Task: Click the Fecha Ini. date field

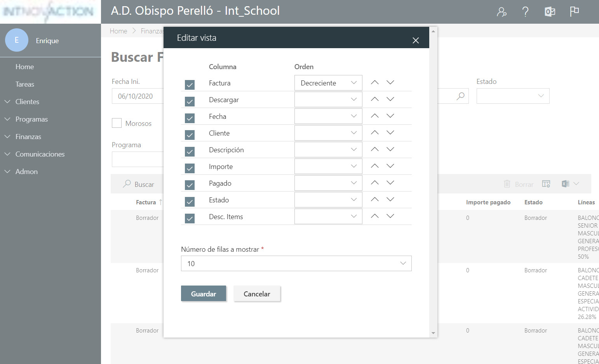Action: 138,96
